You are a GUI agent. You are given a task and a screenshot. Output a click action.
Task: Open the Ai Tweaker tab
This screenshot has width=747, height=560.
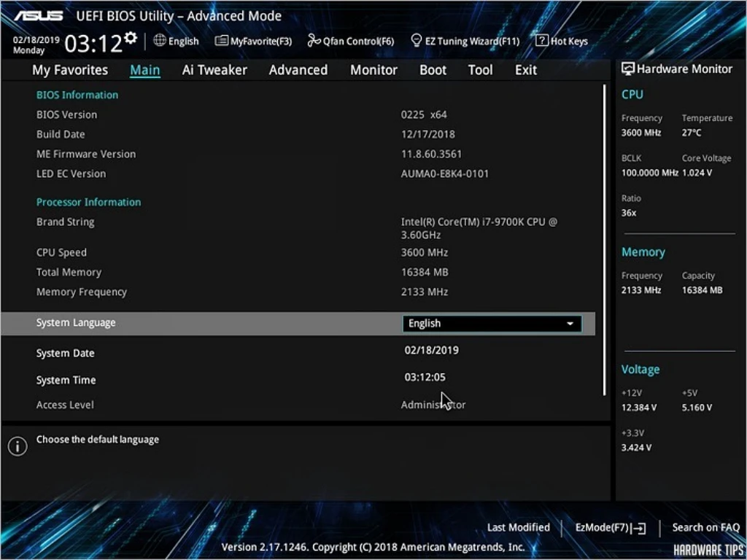coord(214,70)
